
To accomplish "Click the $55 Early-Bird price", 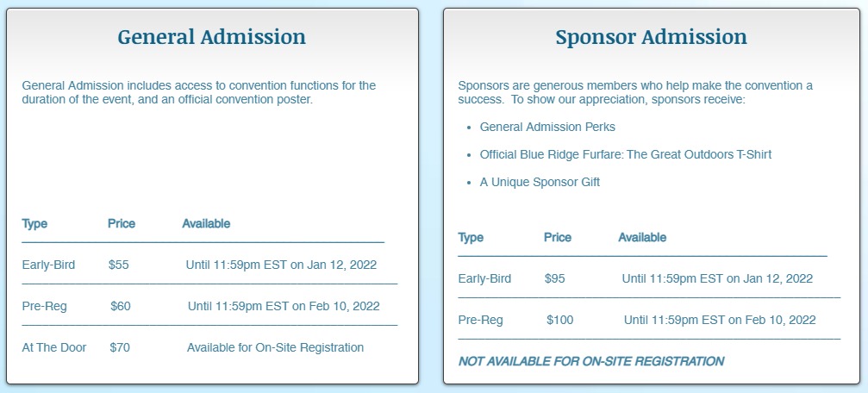I will [119, 265].
